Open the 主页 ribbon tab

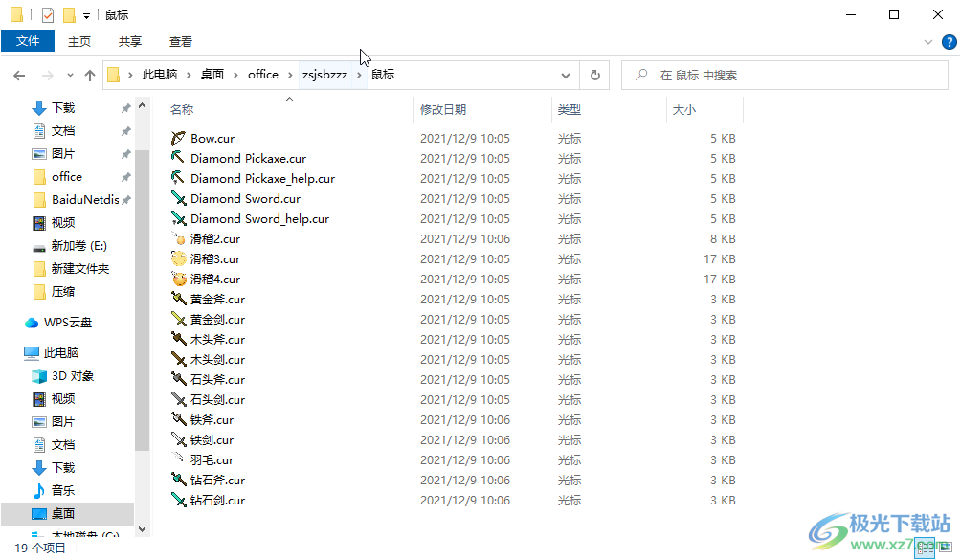(79, 42)
